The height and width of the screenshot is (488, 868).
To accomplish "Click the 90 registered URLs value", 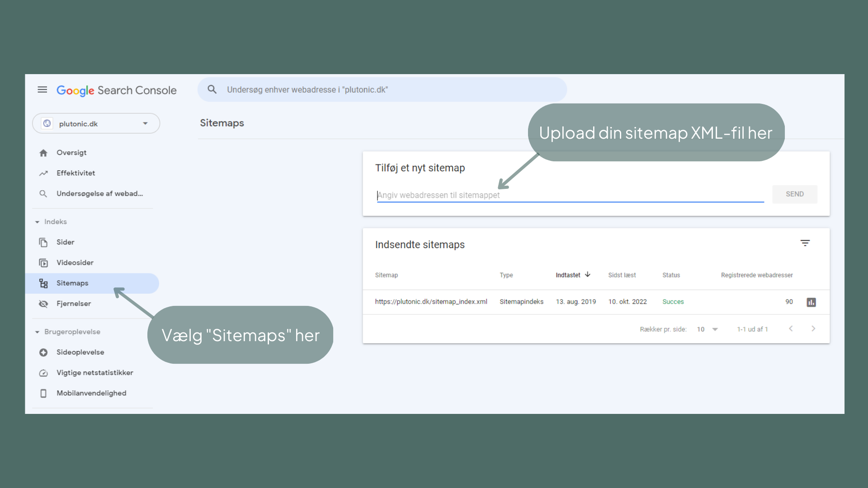I will pyautogui.click(x=789, y=302).
